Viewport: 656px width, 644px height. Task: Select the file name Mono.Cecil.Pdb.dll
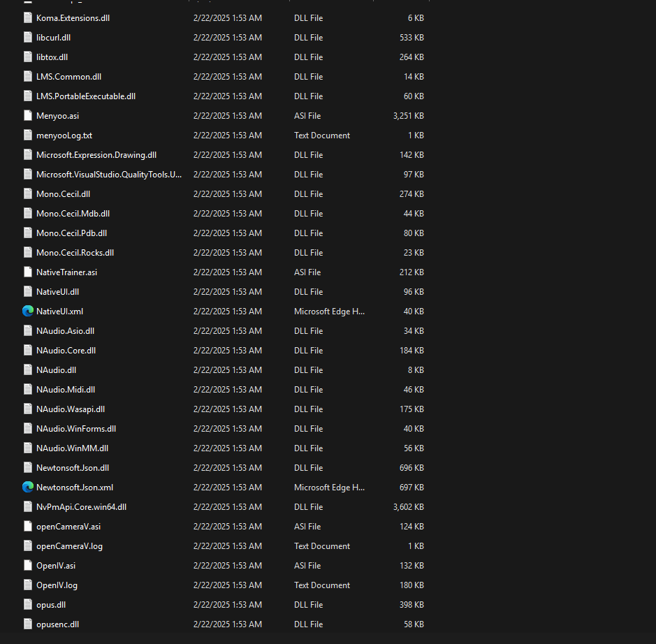point(71,233)
